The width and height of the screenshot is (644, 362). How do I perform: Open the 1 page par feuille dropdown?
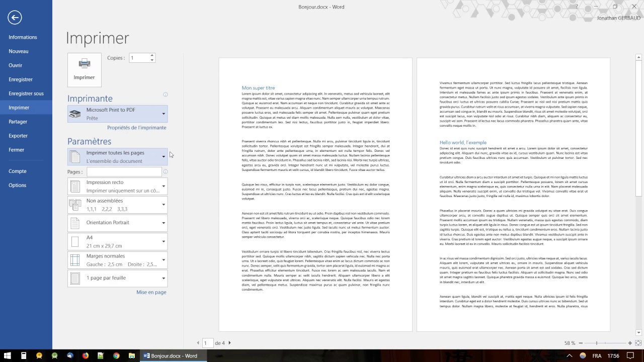pos(118,278)
